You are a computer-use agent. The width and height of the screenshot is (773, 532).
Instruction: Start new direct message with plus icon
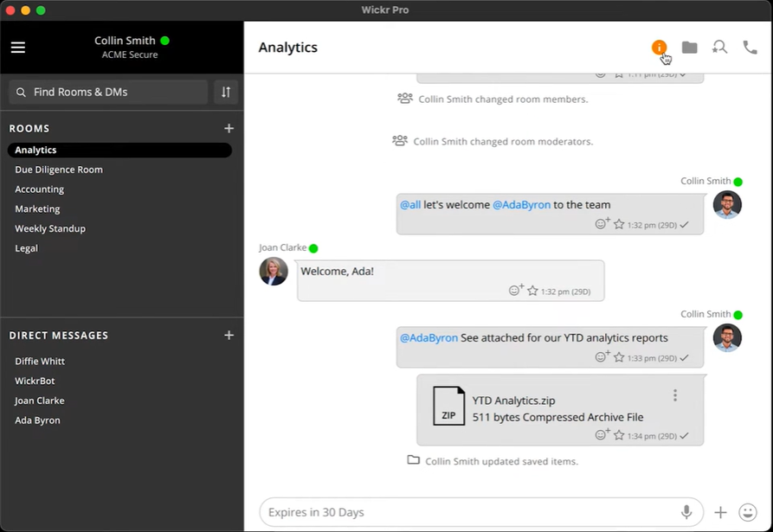pos(229,336)
